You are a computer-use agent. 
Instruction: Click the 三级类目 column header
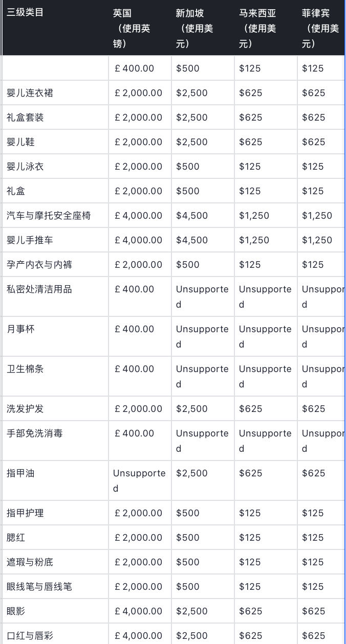click(x=26, y=13)
